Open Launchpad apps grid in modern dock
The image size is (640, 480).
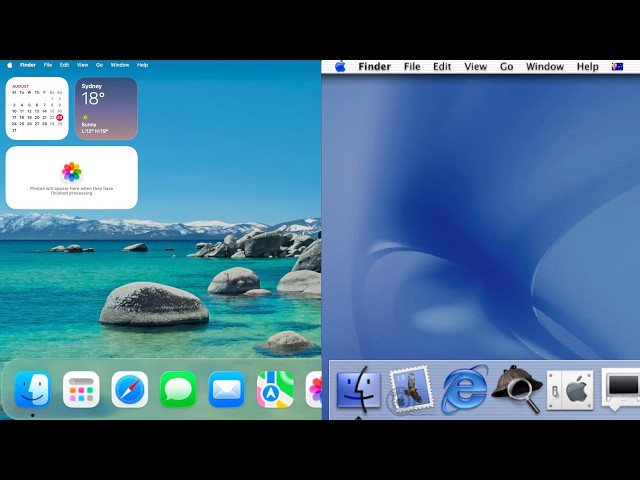pos(81,389)
